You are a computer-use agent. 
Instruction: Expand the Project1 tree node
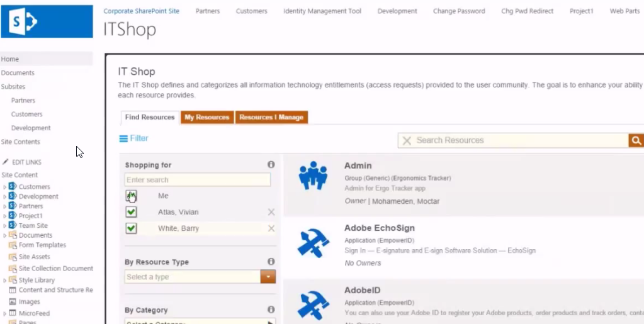tap(4, 216)
